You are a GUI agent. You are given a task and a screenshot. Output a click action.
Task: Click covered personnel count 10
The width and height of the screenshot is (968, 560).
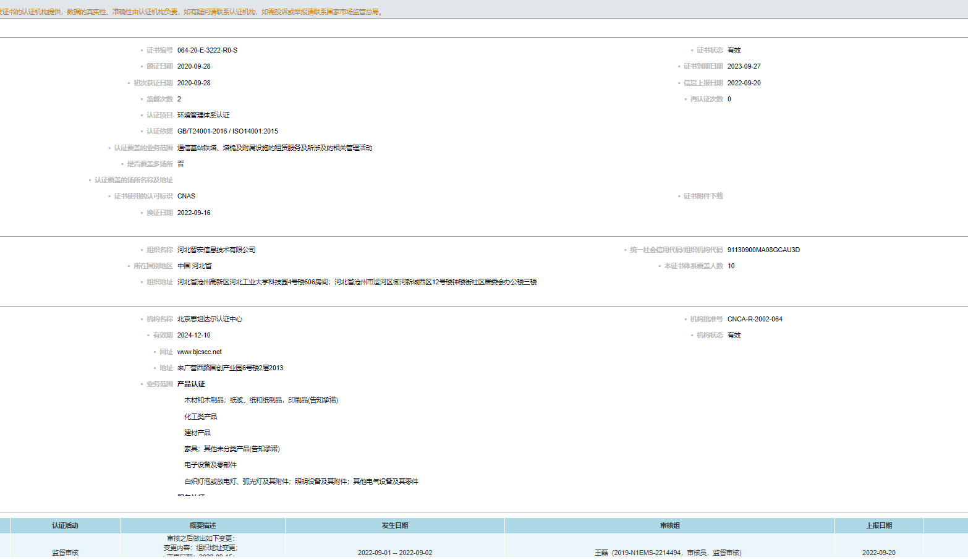pos(731,266)
